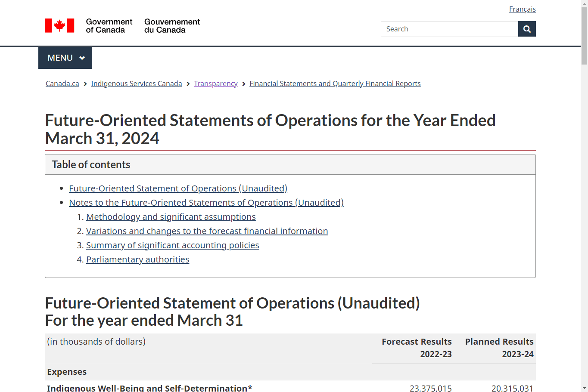Viewport: 588px width, 392px height.
Task: Switch the page language to Français
Action: (522, 9)
